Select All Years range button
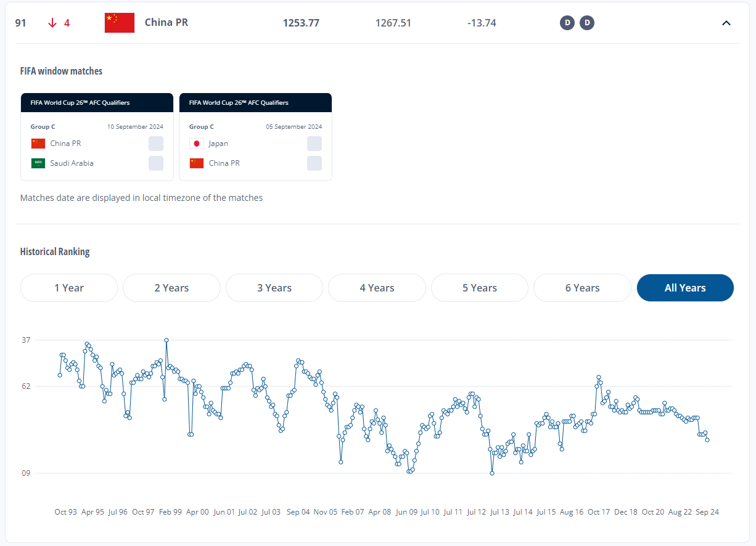The height and width of the screenshot is (546, 756). 685,288
